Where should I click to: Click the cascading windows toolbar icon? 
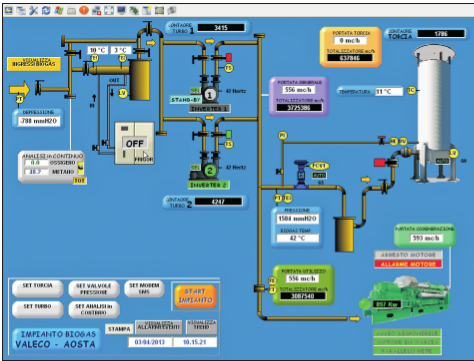pyautogui.click(x=21, y=11)
